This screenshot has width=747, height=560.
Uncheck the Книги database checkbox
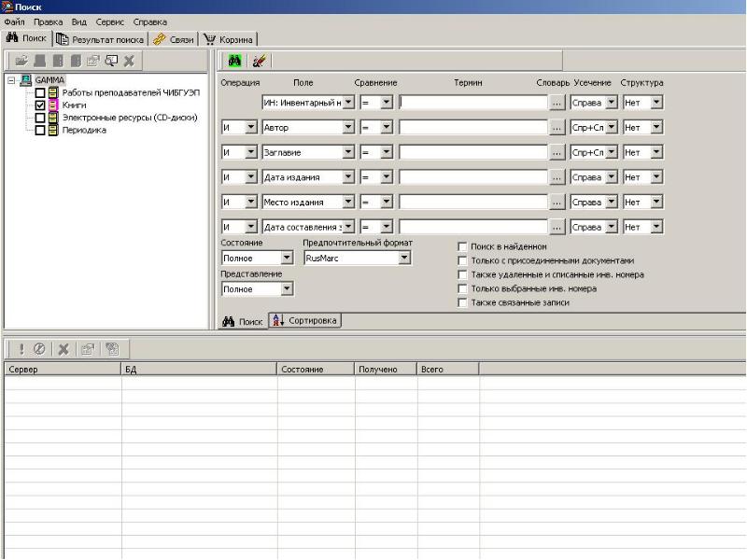40,105
